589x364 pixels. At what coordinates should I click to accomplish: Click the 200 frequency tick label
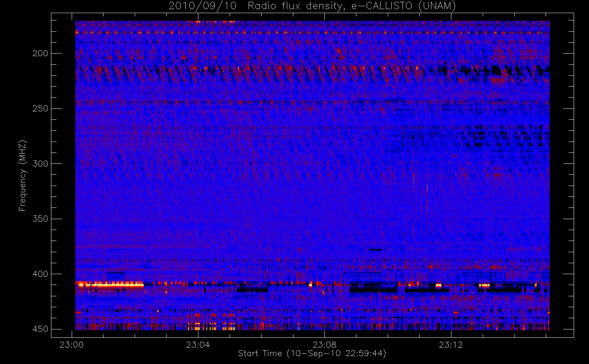(x=40, y=54)
